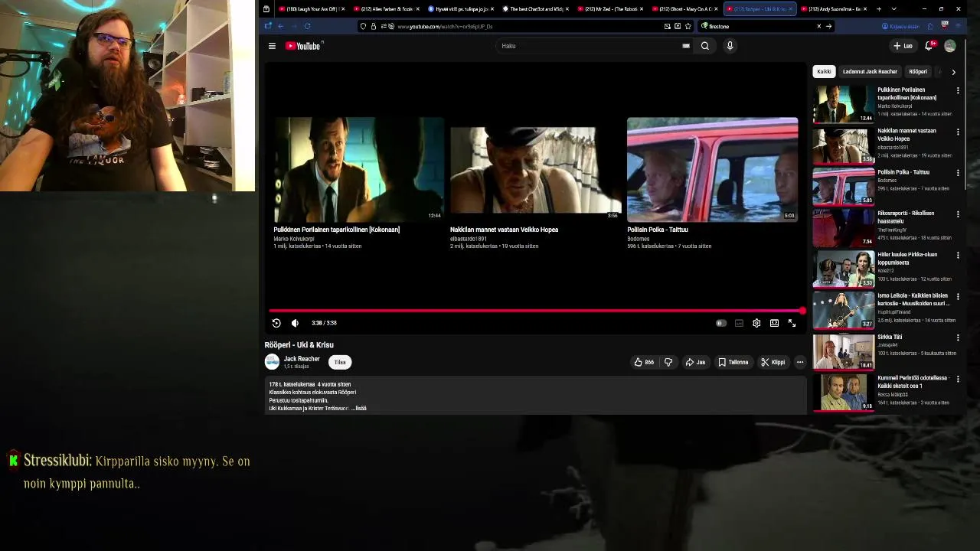
Task: Go to the YouTube home logo
Action: click(x=303, y=46)
